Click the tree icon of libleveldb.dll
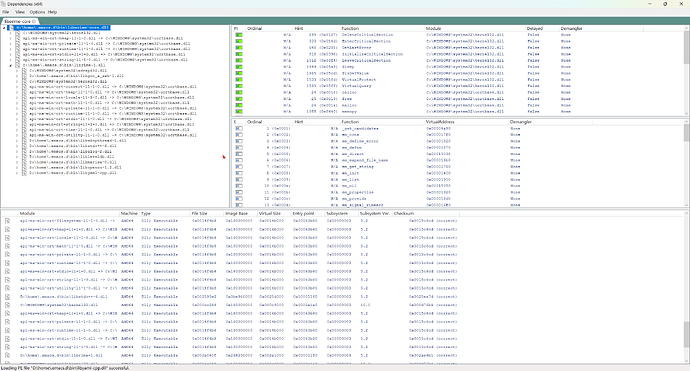The width and height of the screenshot is (690, 371). tap(24, 156)
